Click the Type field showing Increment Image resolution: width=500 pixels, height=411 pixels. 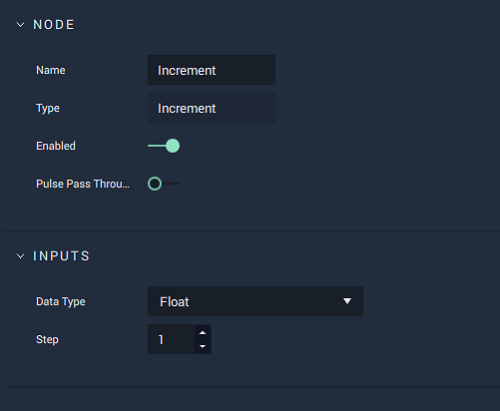coord(211,108)
